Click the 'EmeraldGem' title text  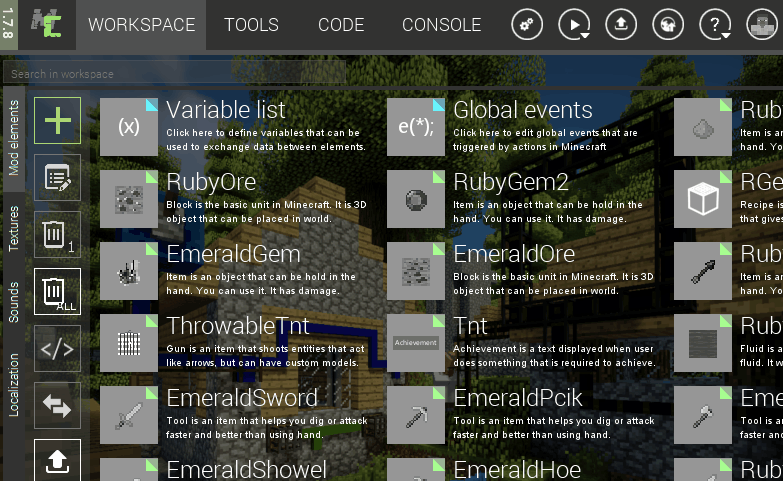233,254
